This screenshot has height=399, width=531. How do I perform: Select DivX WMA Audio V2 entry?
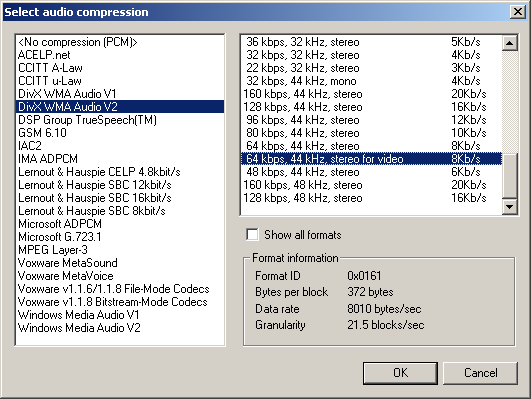point(120,107)
